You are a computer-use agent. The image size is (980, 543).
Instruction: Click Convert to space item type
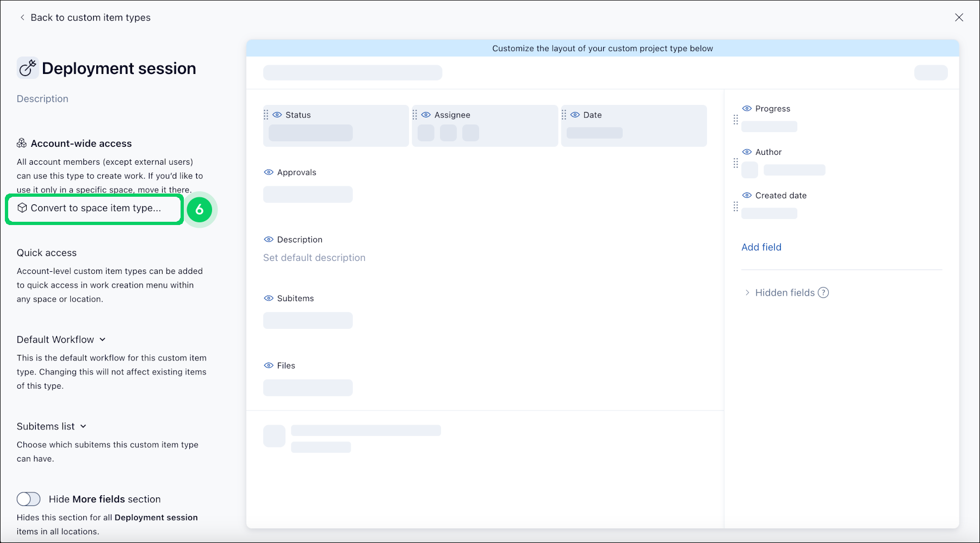coord(95,208)
